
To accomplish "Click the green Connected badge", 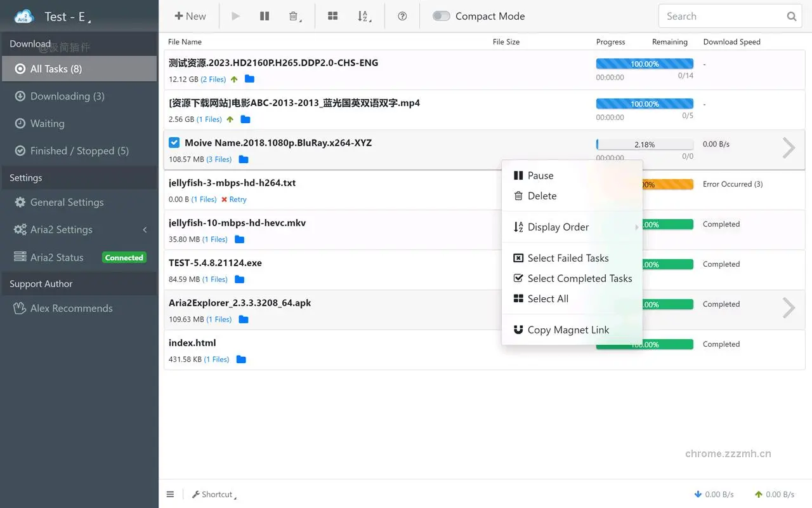I will coord(124,258).
